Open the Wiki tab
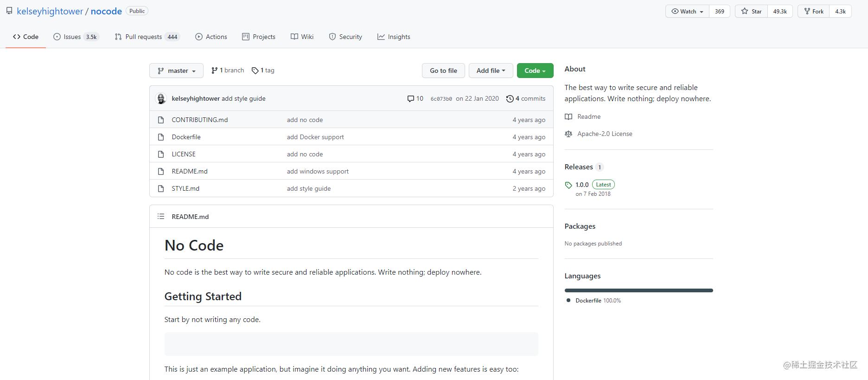 [302, 37]
